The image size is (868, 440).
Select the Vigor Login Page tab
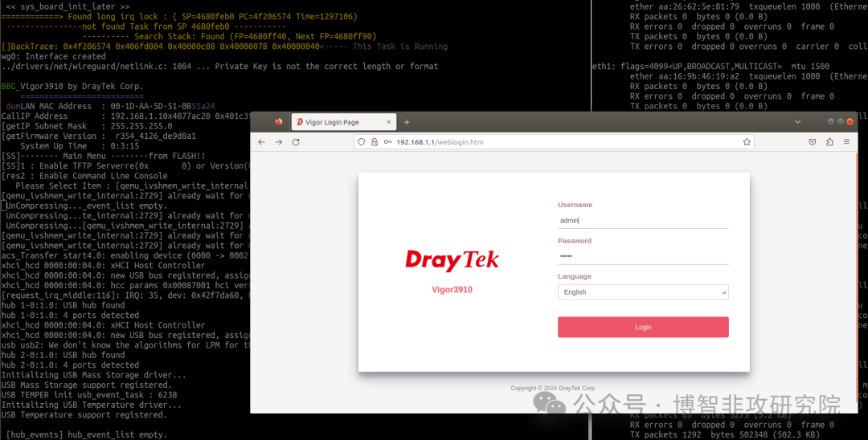pyautogui.click(x=344, y=122)
